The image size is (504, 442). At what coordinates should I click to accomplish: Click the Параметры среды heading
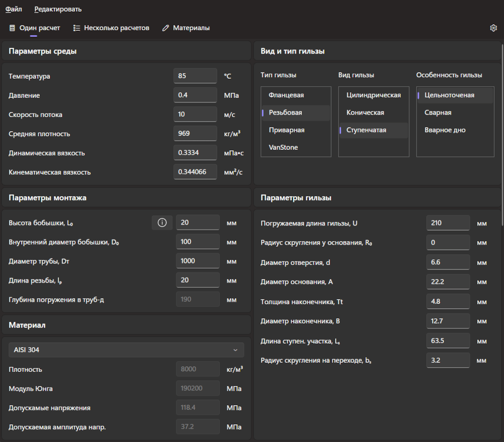click(x=42, y=51)
